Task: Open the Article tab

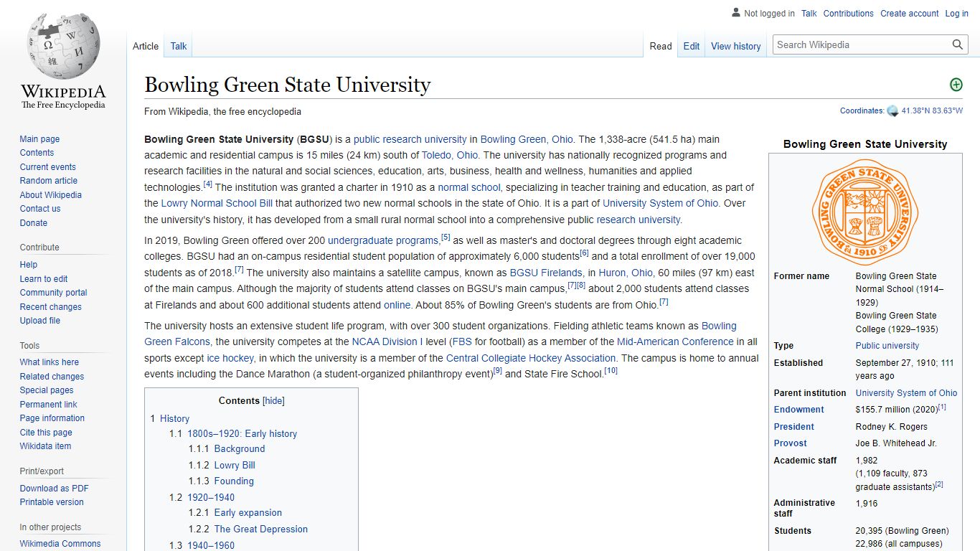Action: 146,46
